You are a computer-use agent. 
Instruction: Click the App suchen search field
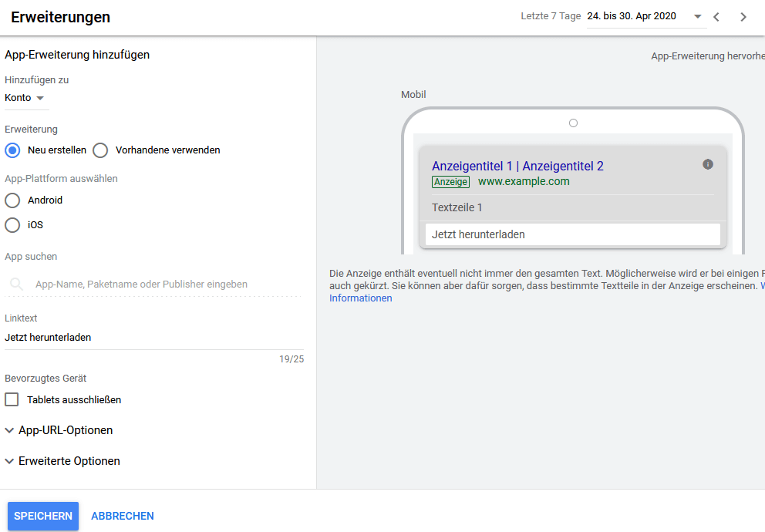[154, 285]
